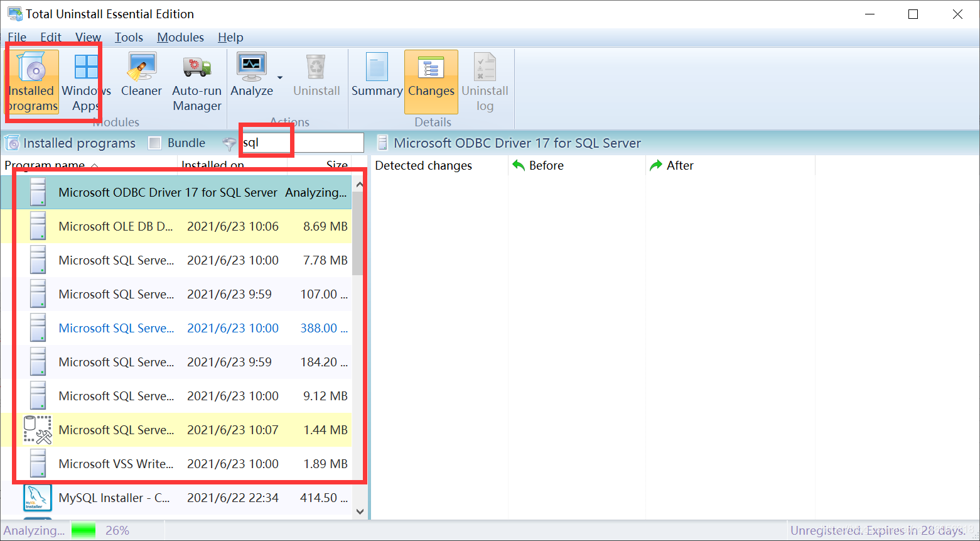The width and height of the screenshot is (980, 541).
Task: Sort by Program name column
Action: [x=90, y=165]
